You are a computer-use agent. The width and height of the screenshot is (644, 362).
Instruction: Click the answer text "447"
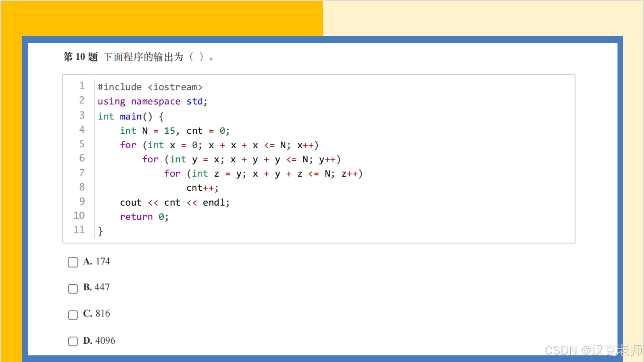click(102, 287)
